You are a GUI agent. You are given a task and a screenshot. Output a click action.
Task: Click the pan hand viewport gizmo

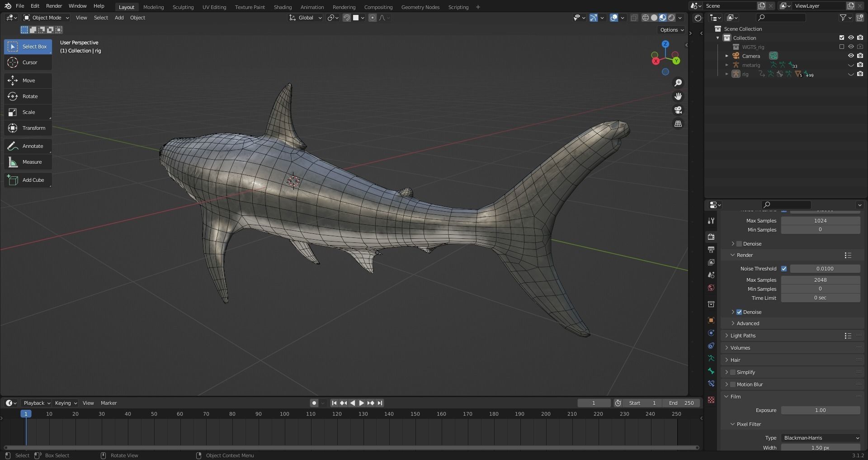(x=678, y=96)
